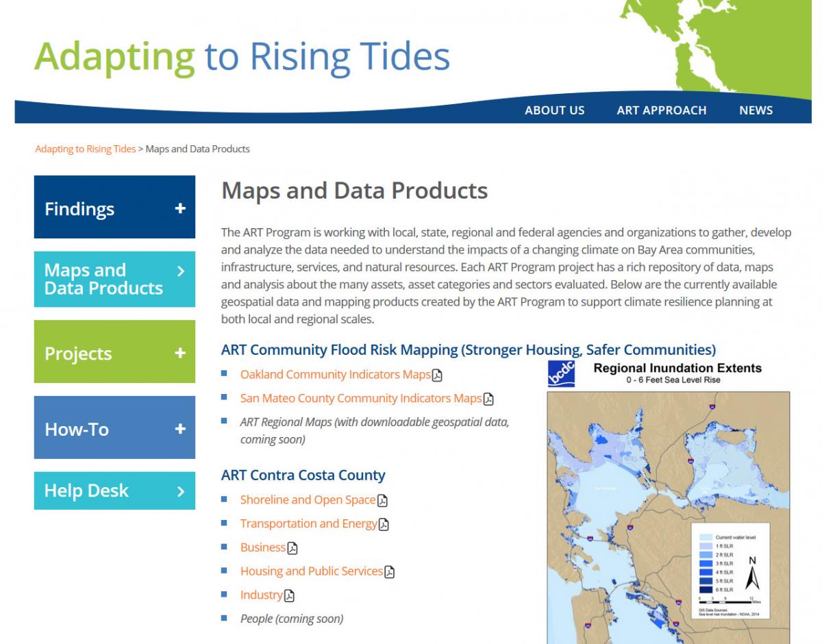Click the north arrow on the inundation map

(x=752, y=574)
